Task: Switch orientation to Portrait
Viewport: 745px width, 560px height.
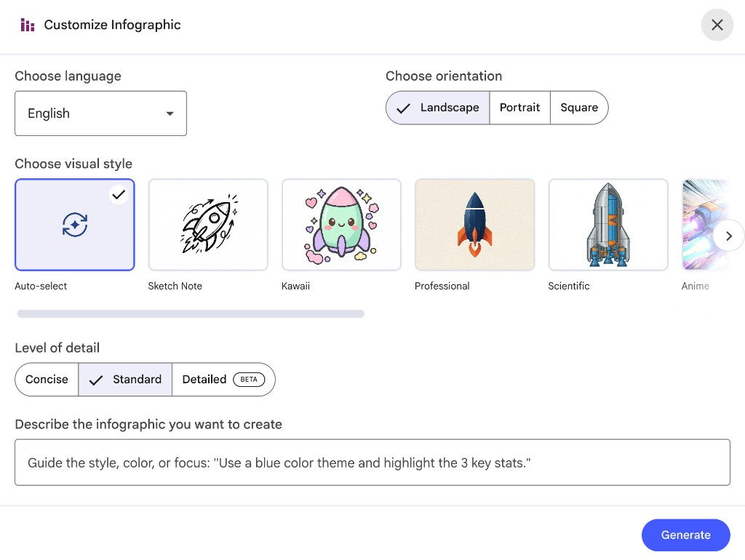Action: point(519,108)
